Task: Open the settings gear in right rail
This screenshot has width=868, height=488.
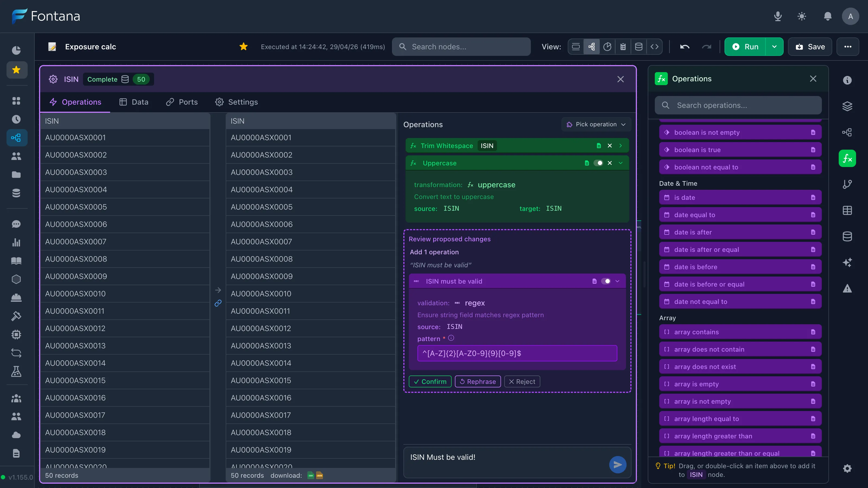Action: 847,468
